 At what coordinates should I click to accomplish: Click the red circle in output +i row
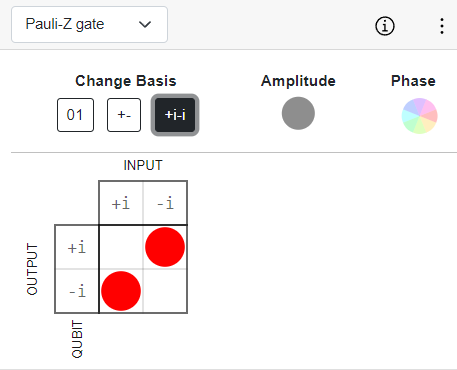[165, 247]
